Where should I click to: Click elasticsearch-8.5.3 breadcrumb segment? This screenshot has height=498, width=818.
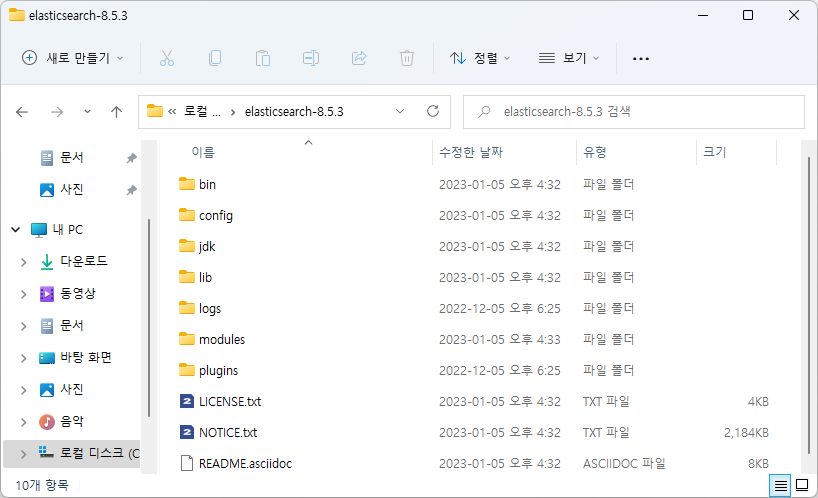click(x=294, y=112)
